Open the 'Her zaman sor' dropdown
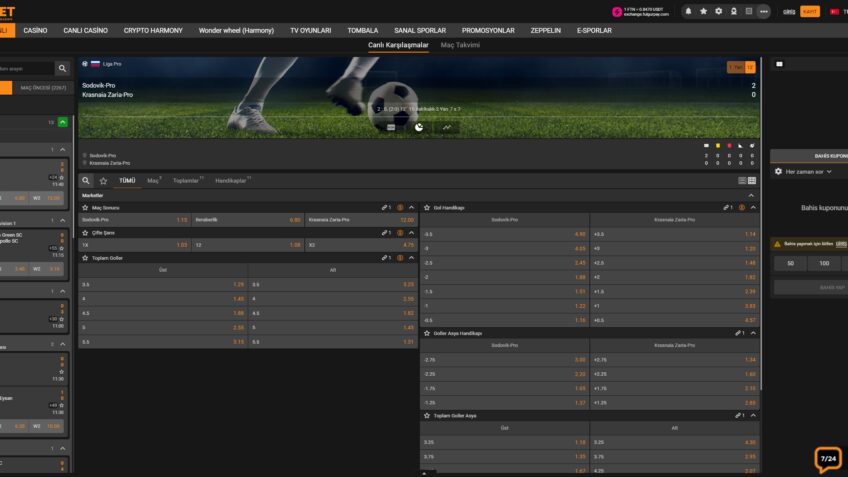 click(808, 172)
